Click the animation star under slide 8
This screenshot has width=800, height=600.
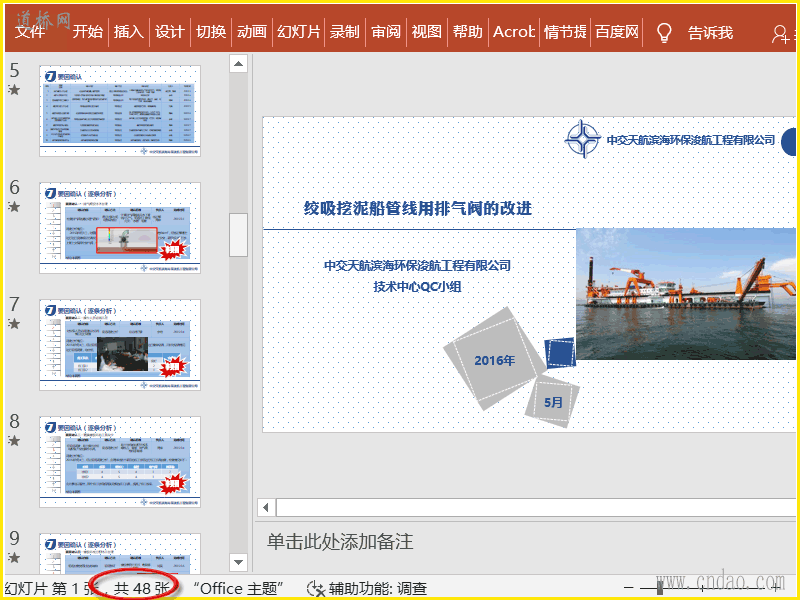pyautogui.click(x=14, y=440)
